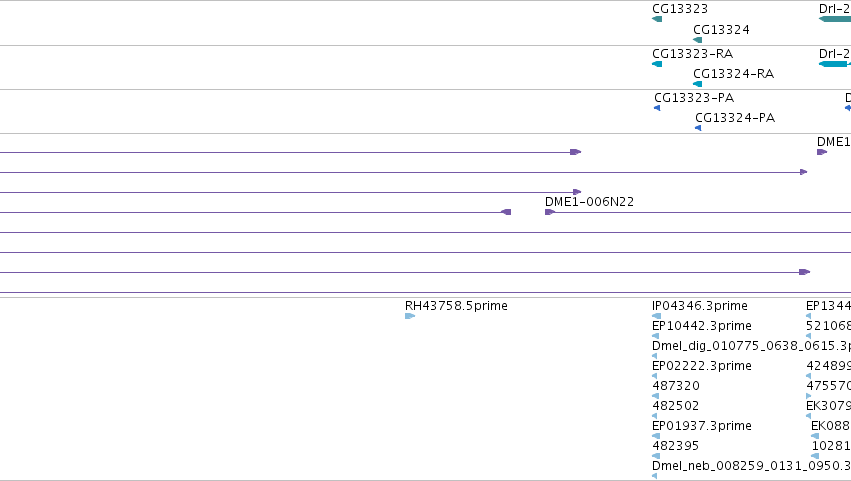Select the purple glyph under the right-edge DME1 label
The width and height of the screenshot is (851, 481).
[822, 152]
